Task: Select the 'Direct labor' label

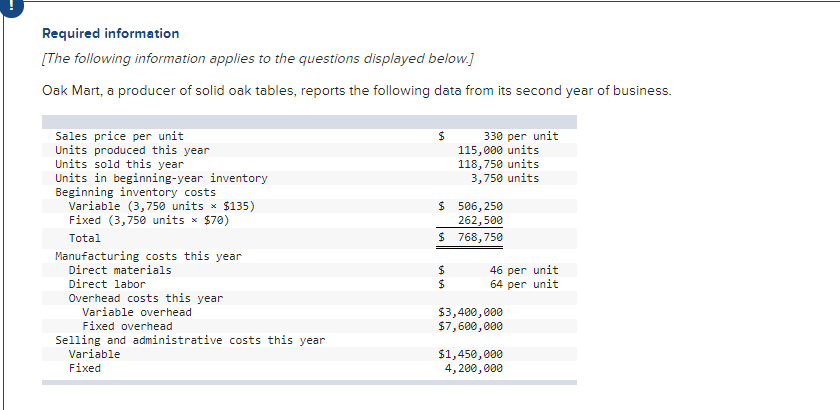Action: (x=107, y=284)
